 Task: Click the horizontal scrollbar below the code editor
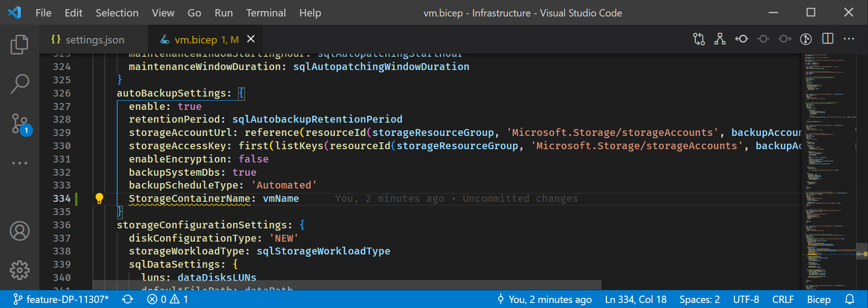347,285
